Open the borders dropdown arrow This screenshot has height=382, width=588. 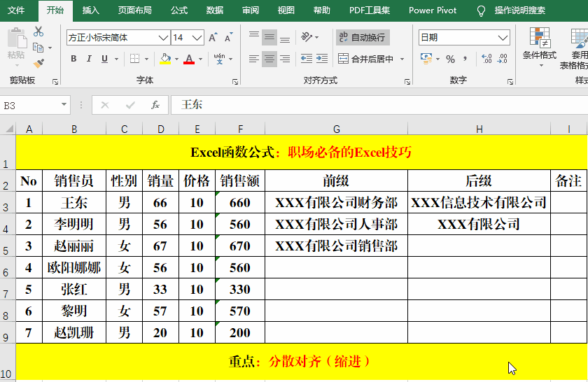(146, 59)
